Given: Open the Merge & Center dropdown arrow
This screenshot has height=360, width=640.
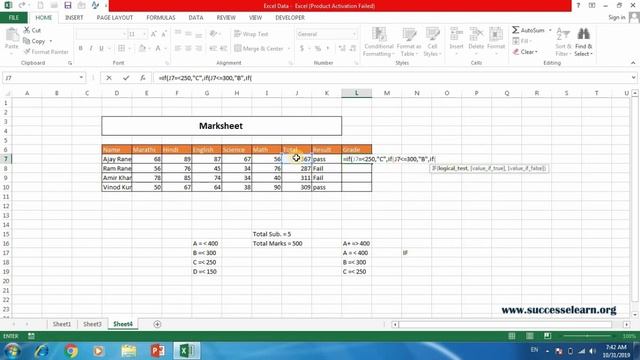Looking at the screenshot, I should (x=289, y=49).
